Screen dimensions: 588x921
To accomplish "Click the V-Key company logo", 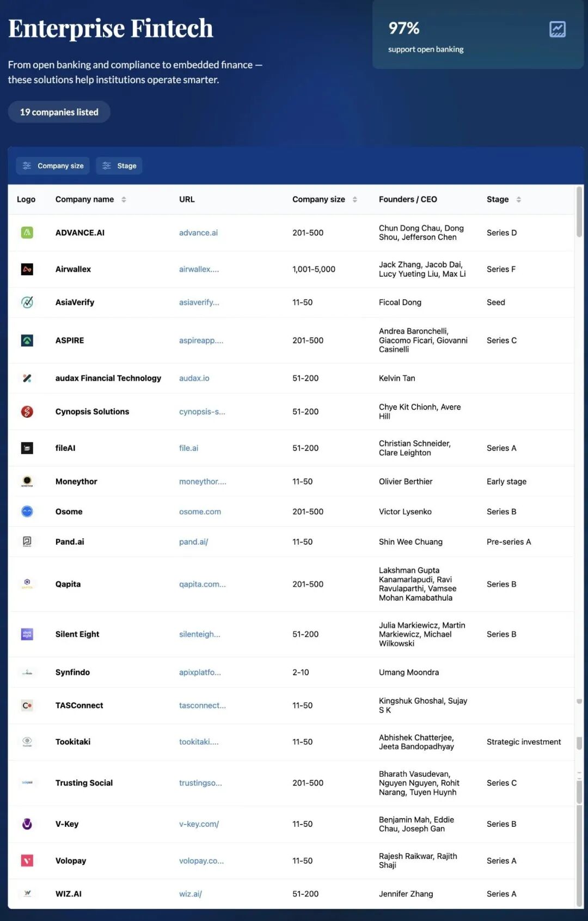I will click(27, 824).
